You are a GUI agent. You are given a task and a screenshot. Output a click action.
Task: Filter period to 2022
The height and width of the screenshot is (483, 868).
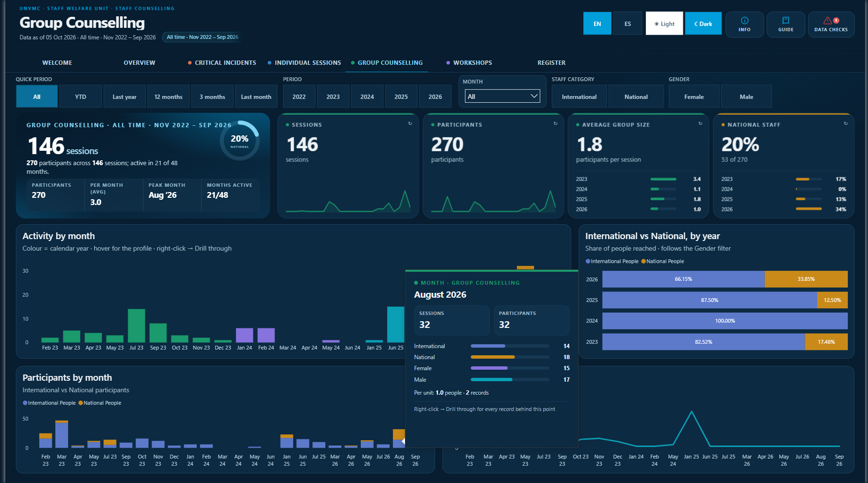[x=299, y=97]
